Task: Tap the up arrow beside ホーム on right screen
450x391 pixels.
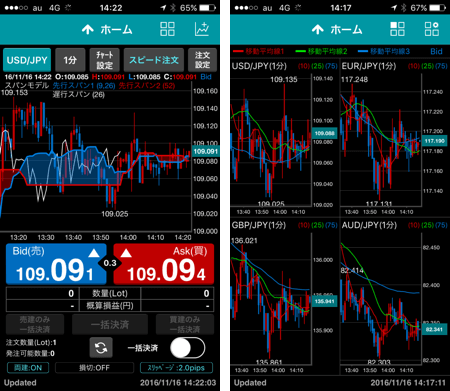Action: 318,30
